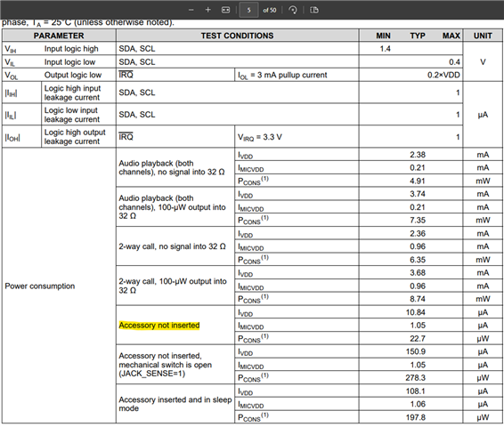This screenshot has width=504, height=427.
Task: Click the 0.4 maximum value cell
Action: (x=454, y=62)
